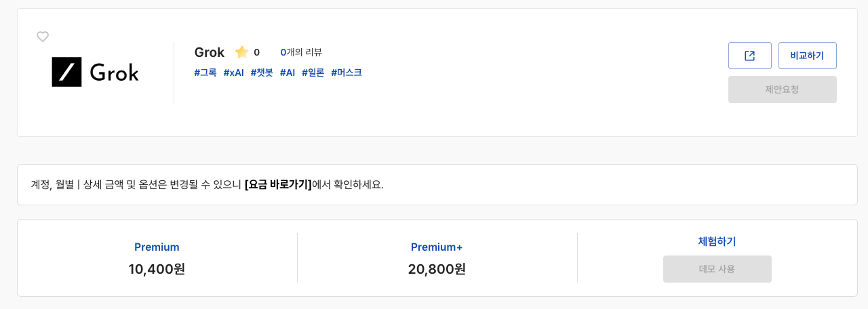Click the #챗봇 tag
868x309 pixels.
click(262, 73)
